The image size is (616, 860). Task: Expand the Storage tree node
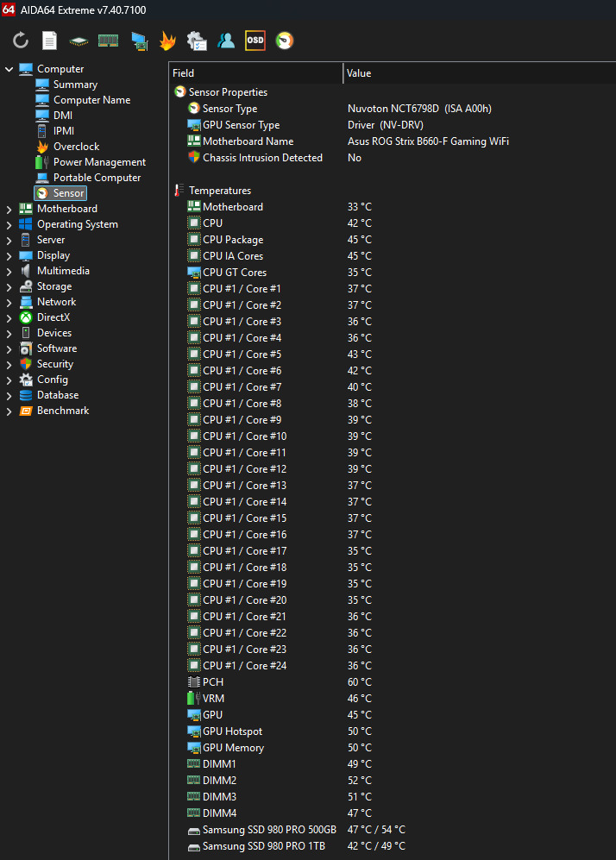tap(9, 287)
